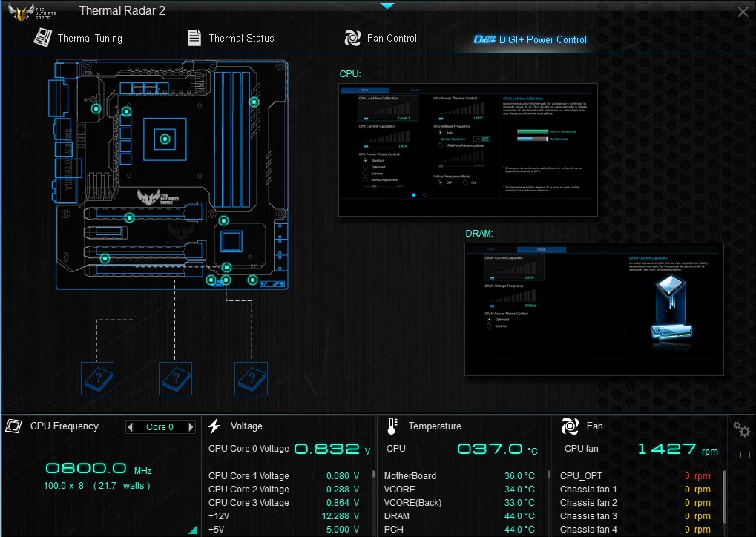Select the CPU Core 2 Voltage row
This screenshot has width=756, height=537.
click(284, 490)
